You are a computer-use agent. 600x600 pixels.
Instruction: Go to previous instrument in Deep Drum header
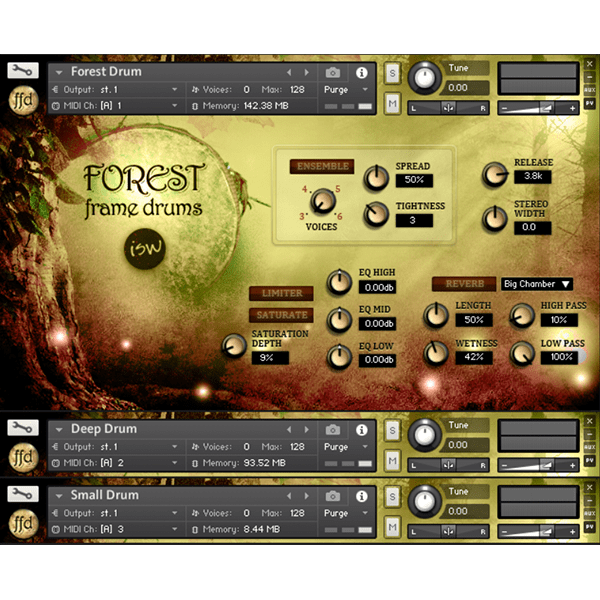[289, 430]
